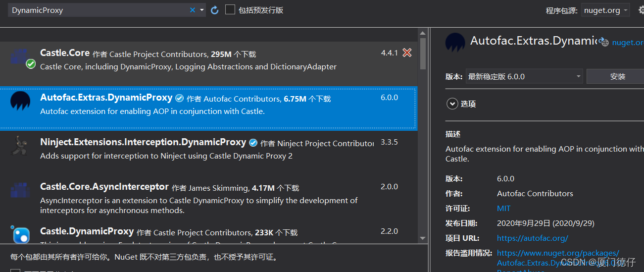
Task: Click the Autofac logo in details pane
Action: pos(455,42)
